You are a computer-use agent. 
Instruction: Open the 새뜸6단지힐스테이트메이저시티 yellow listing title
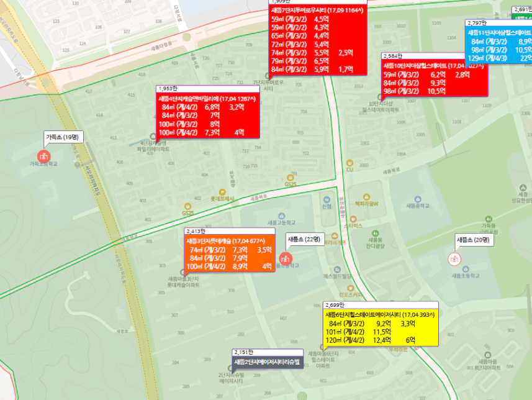click(x=380, y=314)
